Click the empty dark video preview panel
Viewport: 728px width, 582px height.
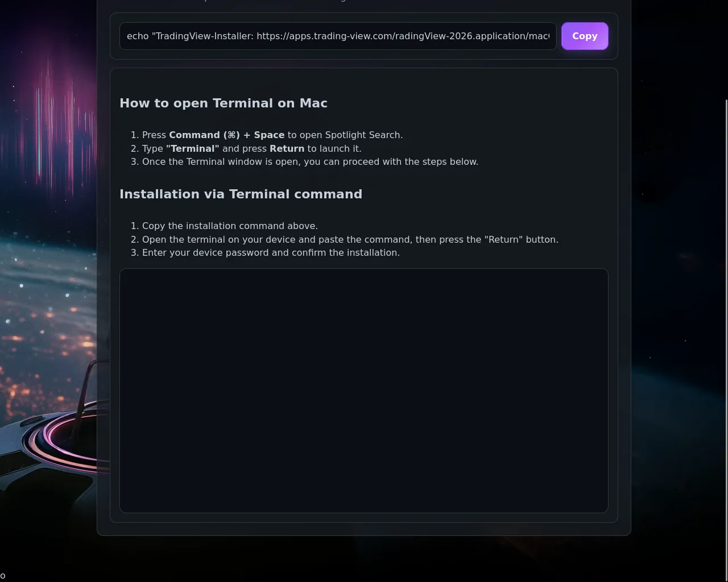click(364, 390)
